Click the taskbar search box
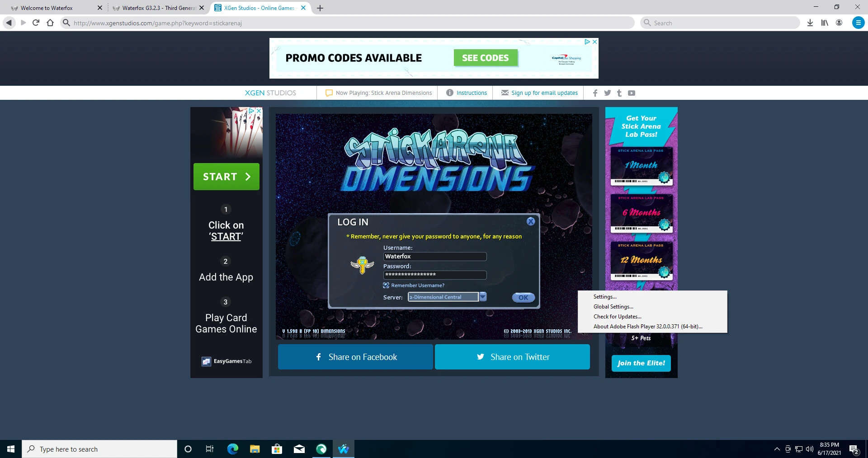The image size is (868, 458). click(99, 449)
